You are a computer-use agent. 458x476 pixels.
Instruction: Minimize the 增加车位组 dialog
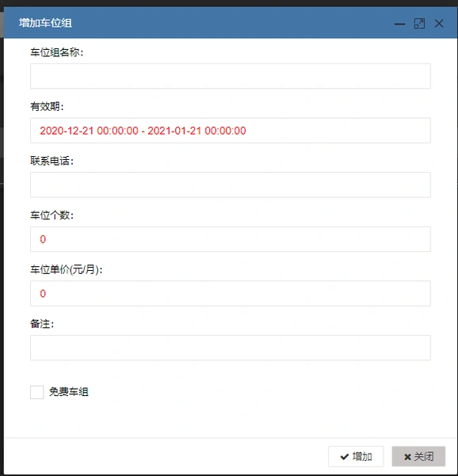[x=399, y=24]
